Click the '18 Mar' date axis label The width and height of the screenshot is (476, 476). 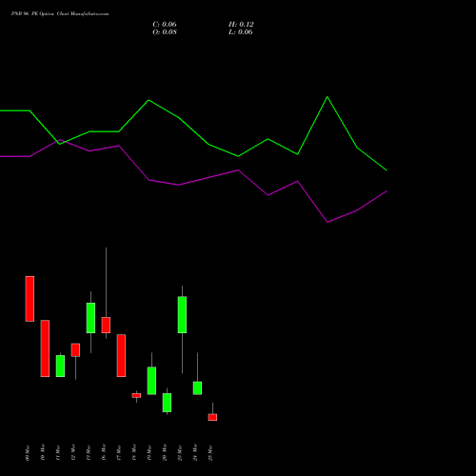134,452
